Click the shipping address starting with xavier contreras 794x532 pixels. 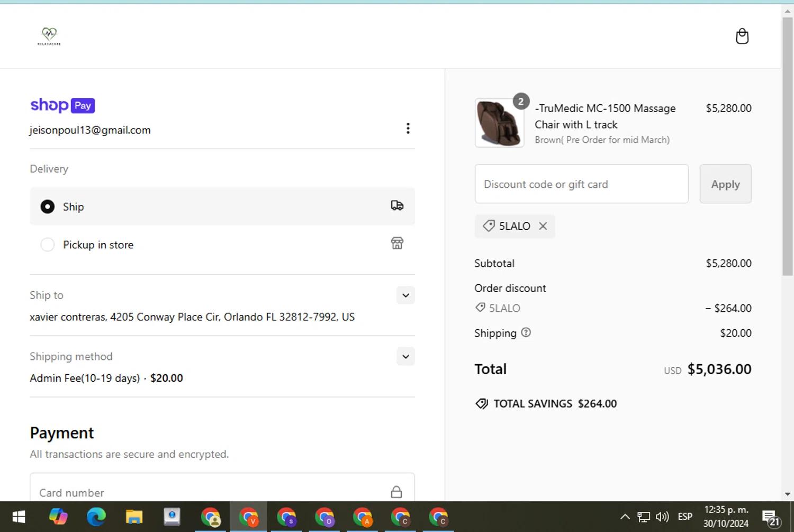click(x=192, y=317)
